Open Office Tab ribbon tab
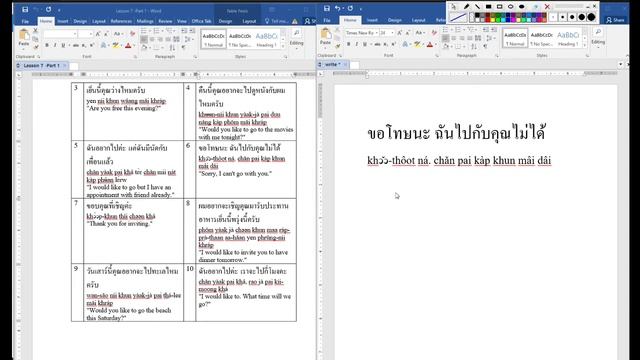The height and width of the screenshot is (360, 640). 201,21
